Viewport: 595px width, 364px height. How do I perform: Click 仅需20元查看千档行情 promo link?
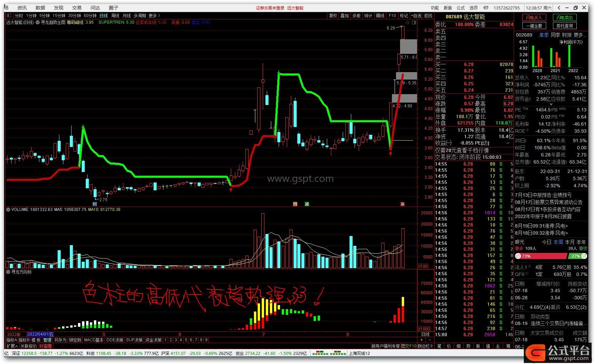click(x=462, y=150)
